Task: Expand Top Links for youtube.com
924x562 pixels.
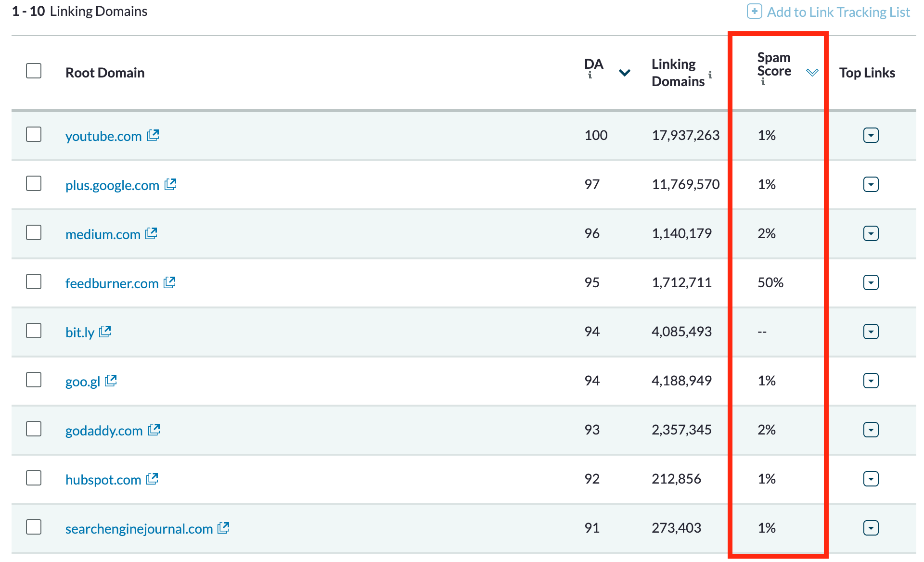Action: point(871,135)
